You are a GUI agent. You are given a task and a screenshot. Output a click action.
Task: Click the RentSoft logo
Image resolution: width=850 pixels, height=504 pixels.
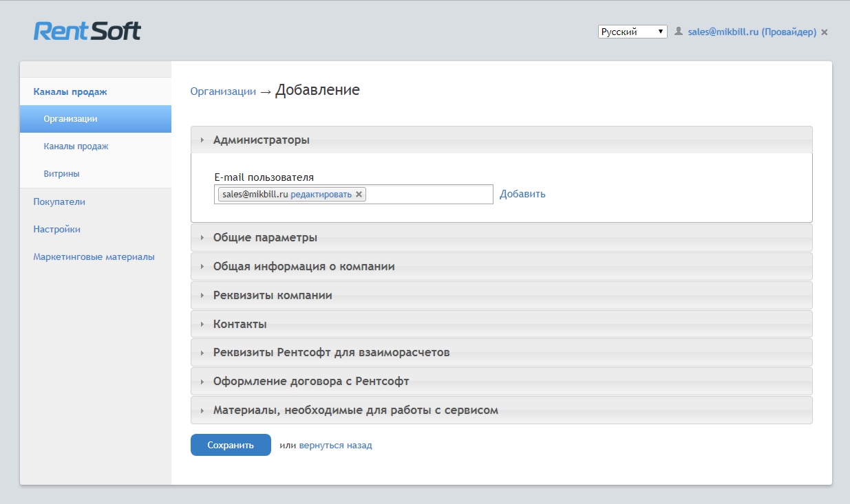coord(87,31)
